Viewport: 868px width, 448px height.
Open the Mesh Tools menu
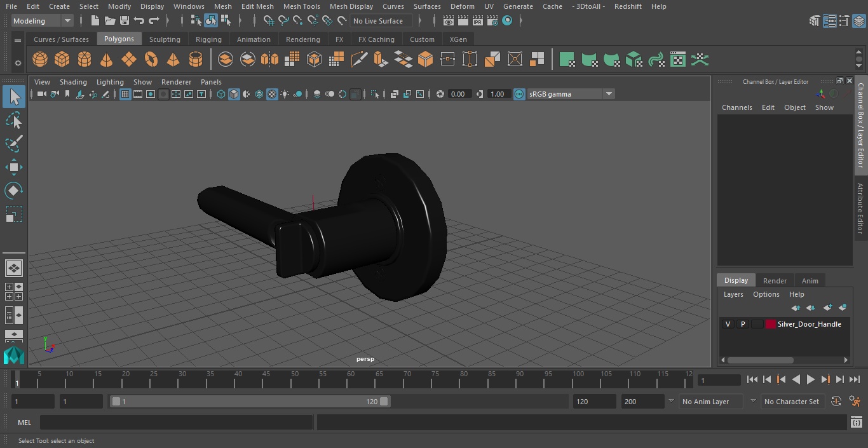pos(301,6)
